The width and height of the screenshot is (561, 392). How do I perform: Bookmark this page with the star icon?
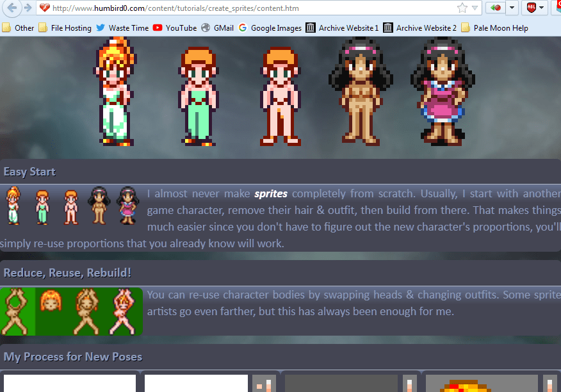click(x=462, y=8)
